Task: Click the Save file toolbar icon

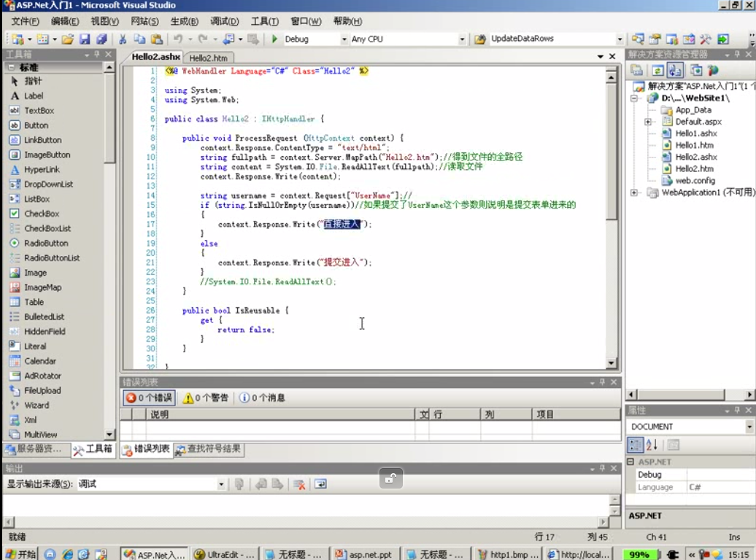Action: [x=85, y=39]
